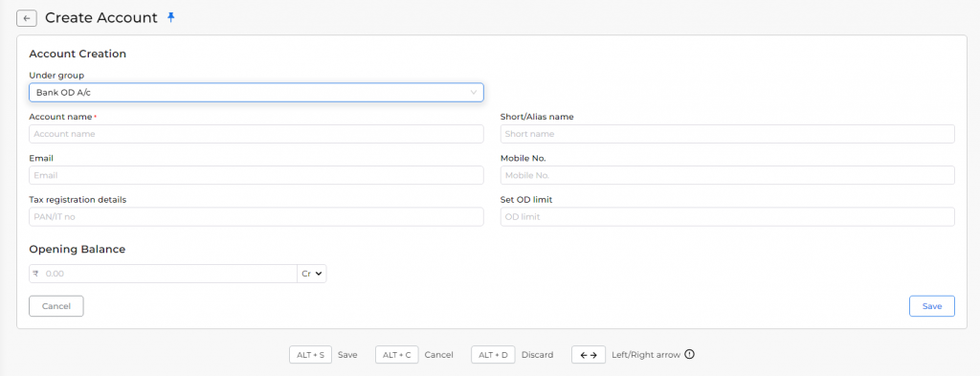Click the rupee symbol in Opening Balance
The width and height of the screenshot is (980, 376).
tap(35, 274)
